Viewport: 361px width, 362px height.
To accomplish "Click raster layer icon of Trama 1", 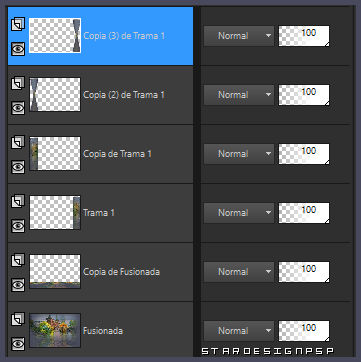I will 18,201.
